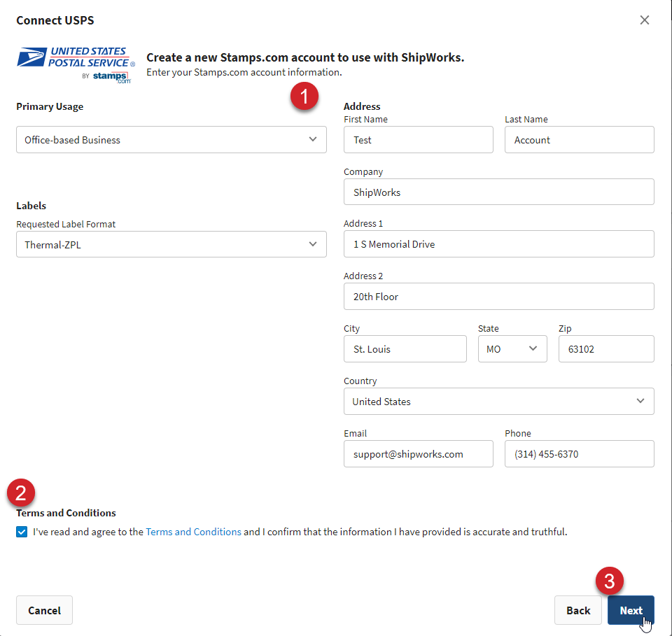Open the State dropdown showing MO
672x636 pixels.
(512, 349)
